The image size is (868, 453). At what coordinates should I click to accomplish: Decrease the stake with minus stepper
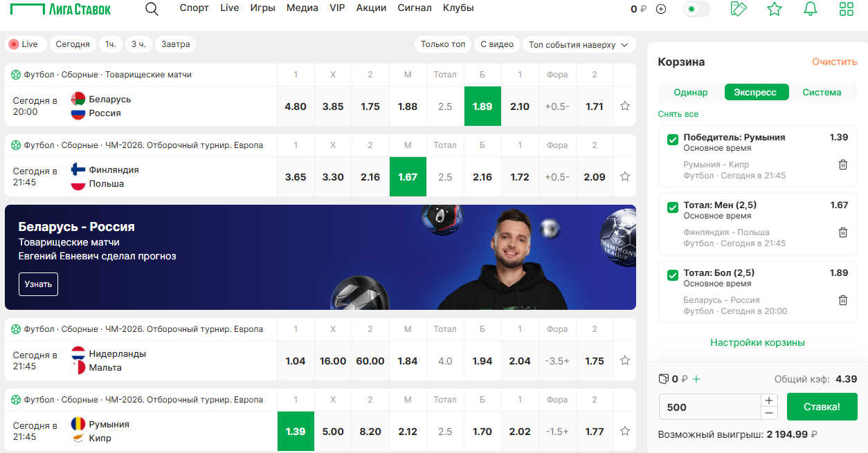pos(769,413)
